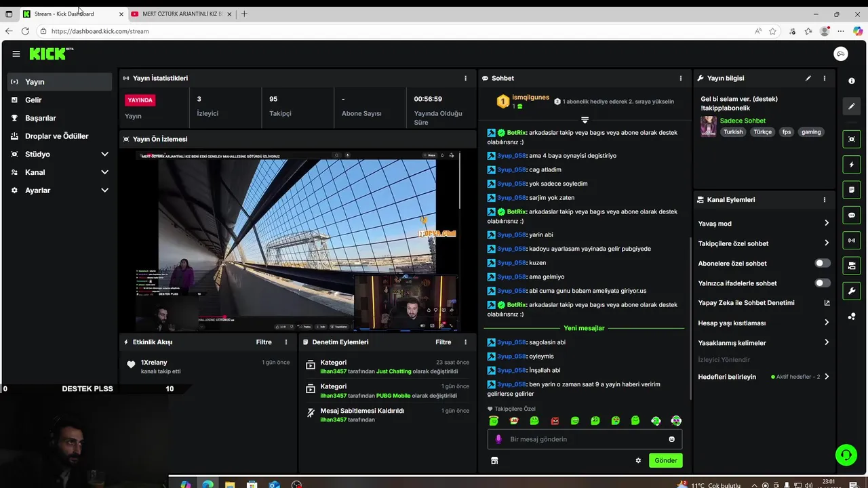Open Hedefleri belirleyin arrow
The width and height of the screenshot is (868, 488).
point(826,377)
